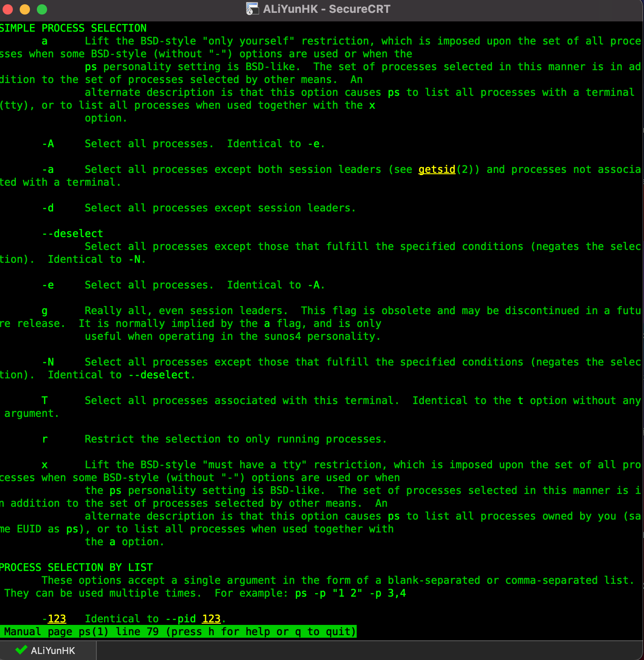This screenshot has height=660, width=644.
Task: Click the ALiYunHK - SecureCRT window title
Action: coord(327,9)
